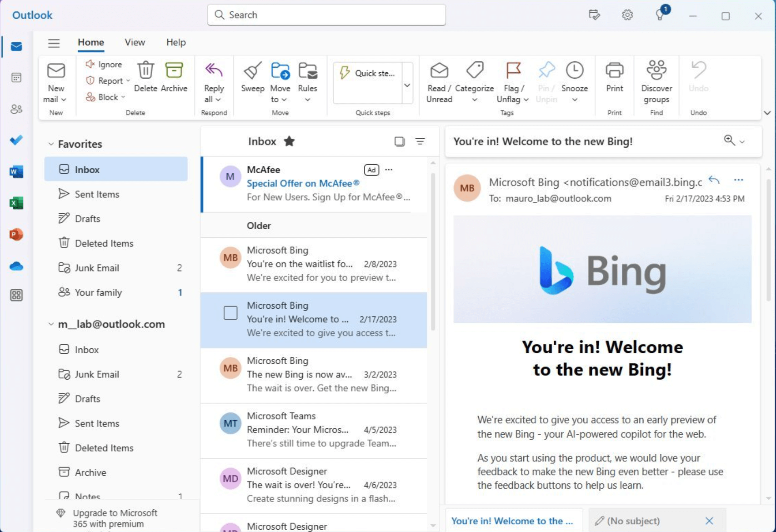
Task: Switch to the View ribbon tab
Action: [x=134, y=42]
